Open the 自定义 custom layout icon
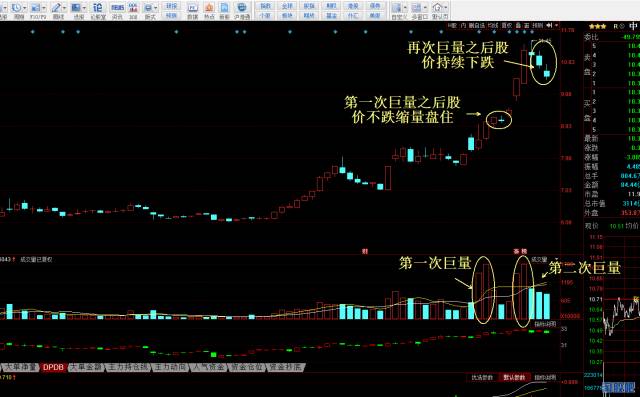 pyautogui.click(x=396, y=8)
